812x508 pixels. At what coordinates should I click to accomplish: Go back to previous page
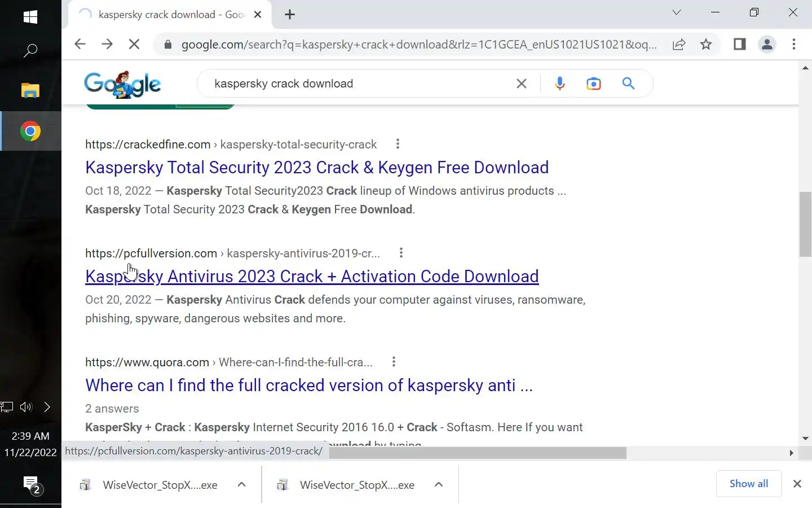[80, 44]
